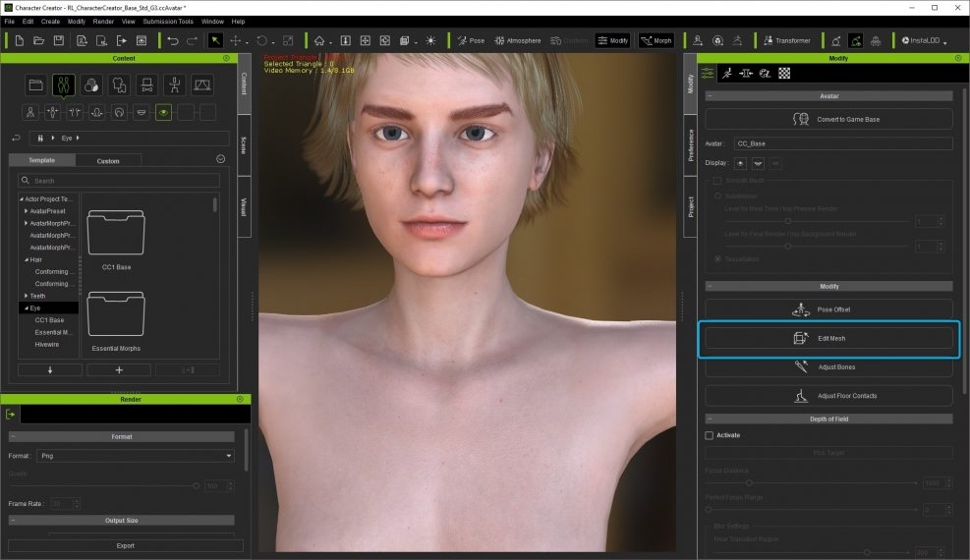Open the Format dropdown showing Png
970x560 pixels.
134,456
